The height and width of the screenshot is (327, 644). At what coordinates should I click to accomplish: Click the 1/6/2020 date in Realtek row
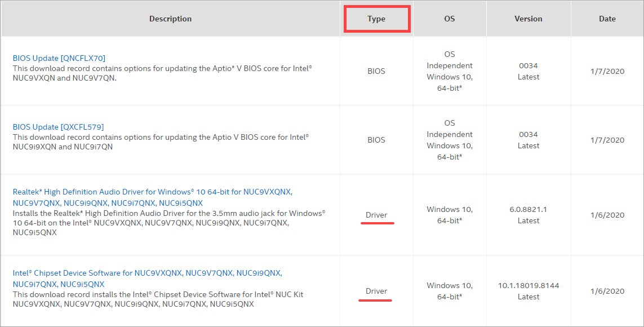pyautogui.click(x=607, y=215)
